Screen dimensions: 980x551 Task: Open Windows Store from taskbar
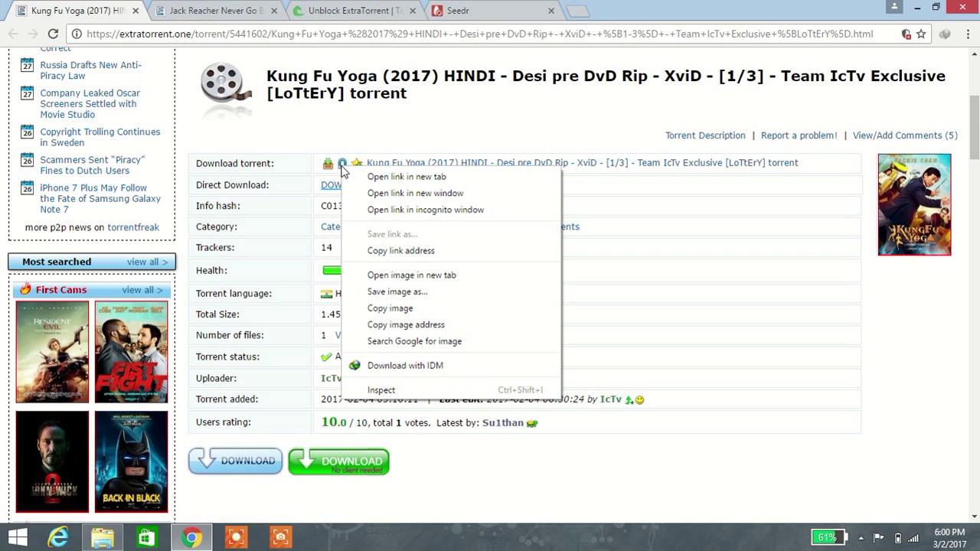(147, 537)
